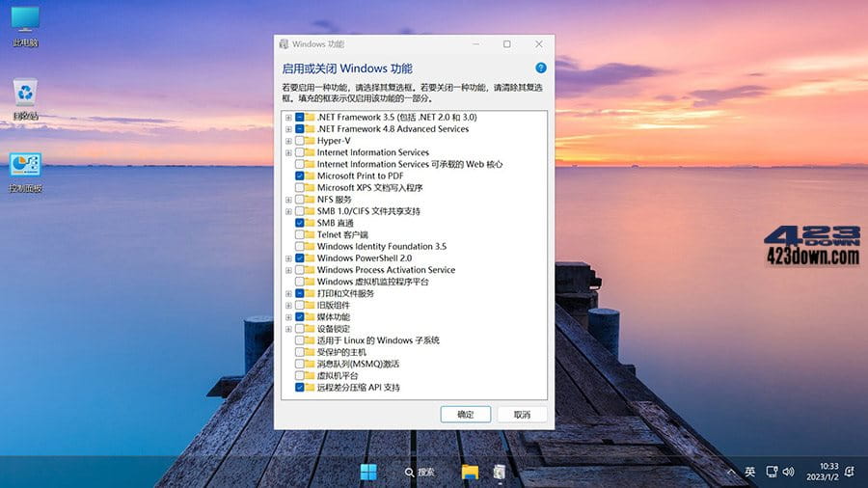Select the "Windows 虚拟机监控程序平台" row text

372,282
